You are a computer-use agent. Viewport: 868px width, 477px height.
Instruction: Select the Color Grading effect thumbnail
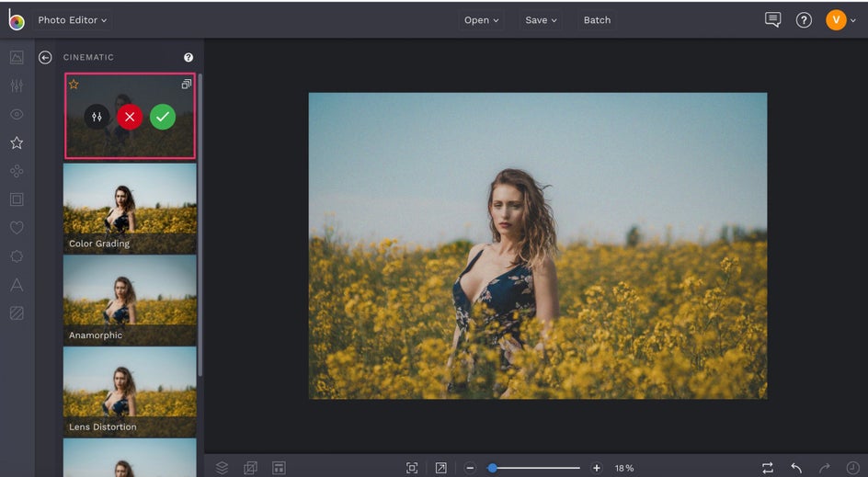click(x=130, y=209)
